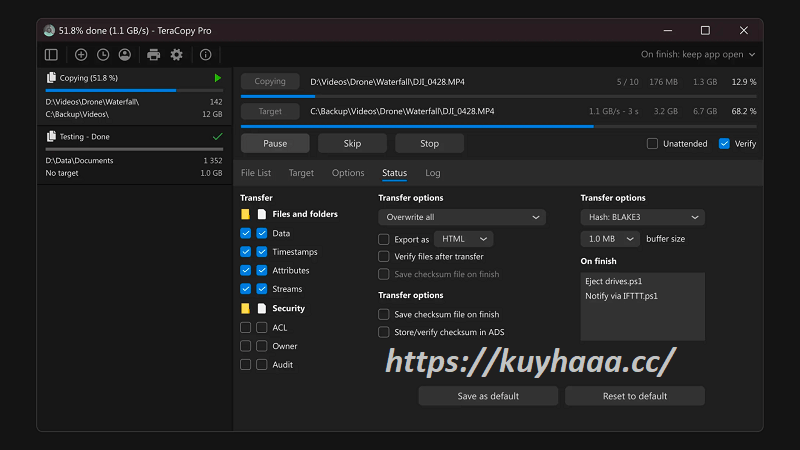Open the Log tab
The width and height of the screenshot is (800, 450).
pyautogui.click(x=433, y=173)
